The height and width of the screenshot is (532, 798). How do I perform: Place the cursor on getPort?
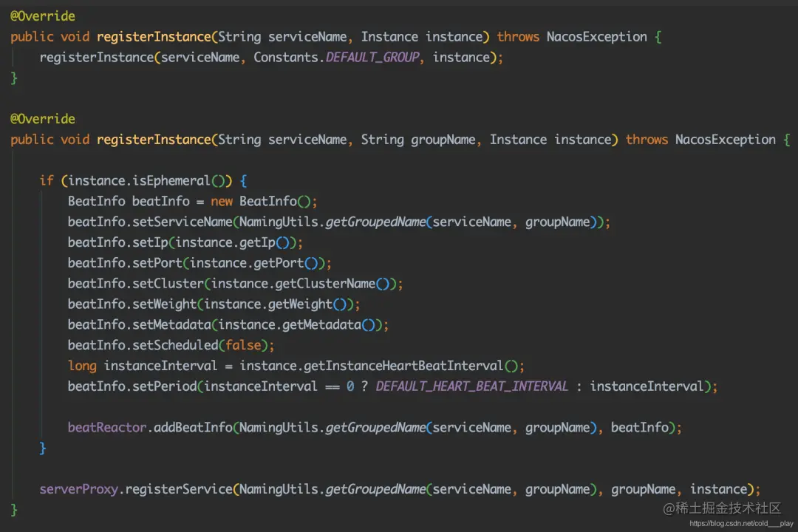click(x=279, y=263)
